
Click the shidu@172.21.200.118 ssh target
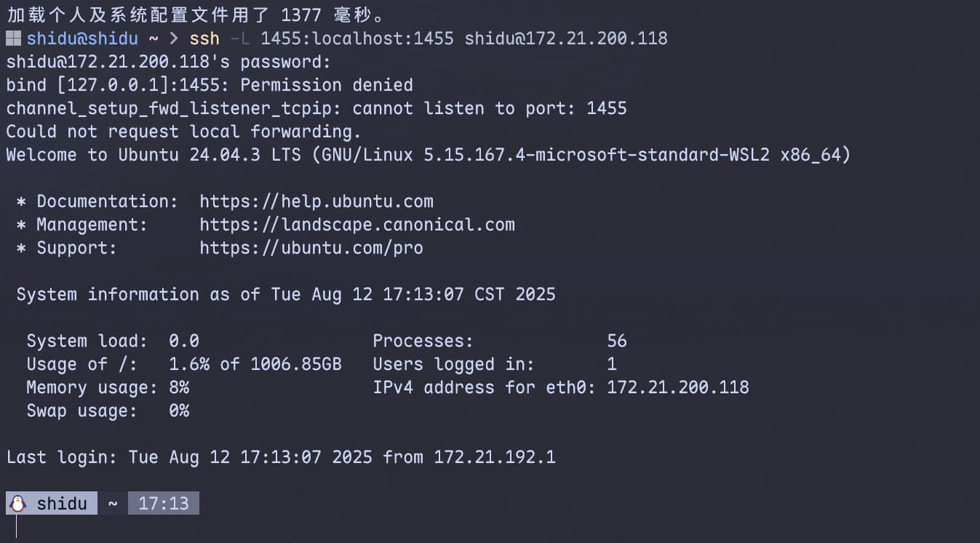(566, 39)
